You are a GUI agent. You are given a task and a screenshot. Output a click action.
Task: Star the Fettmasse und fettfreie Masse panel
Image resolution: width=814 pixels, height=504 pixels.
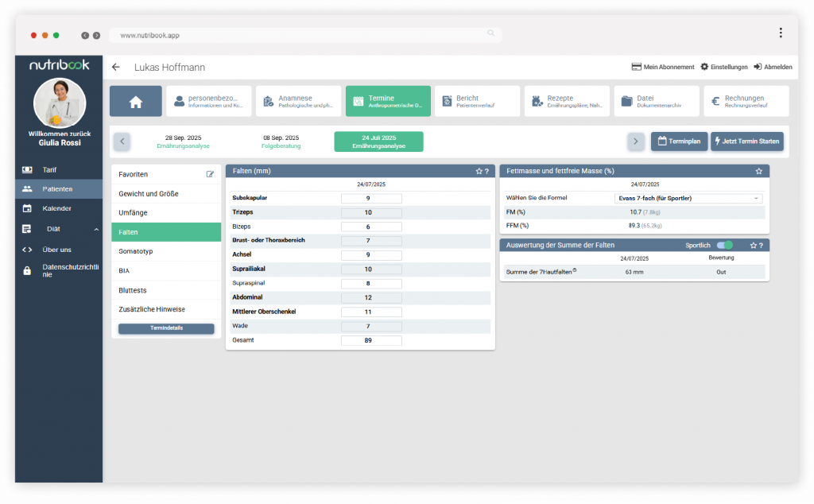[759, 171]
